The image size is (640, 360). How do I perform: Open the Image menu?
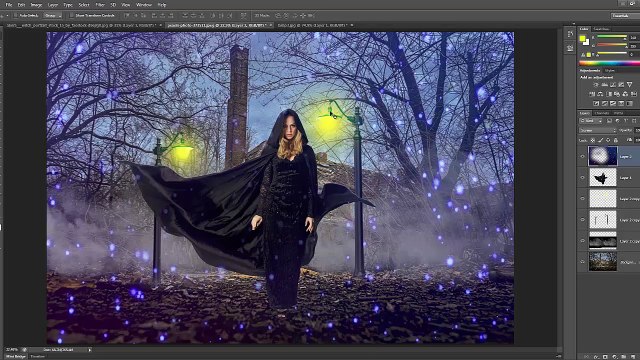36,5
